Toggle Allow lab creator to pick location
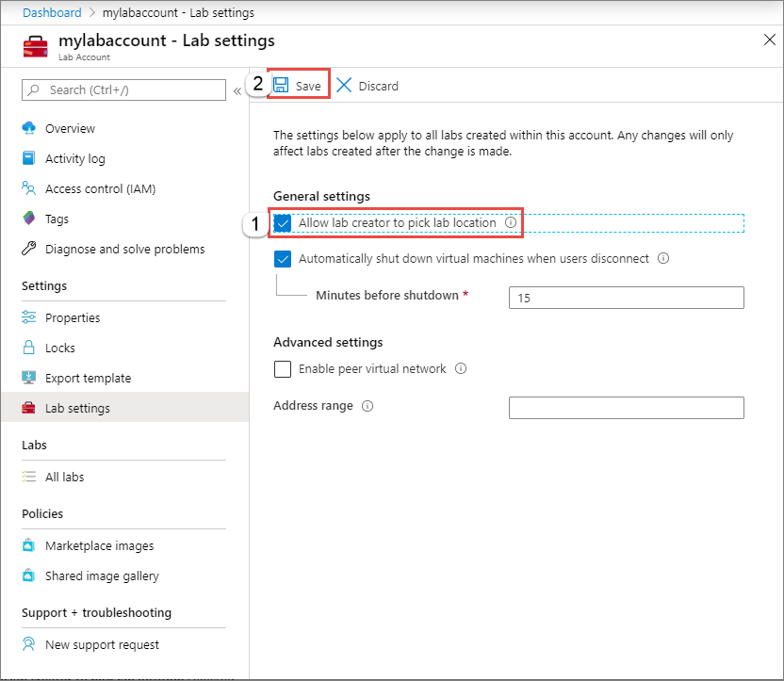 [x=283, y=223]
